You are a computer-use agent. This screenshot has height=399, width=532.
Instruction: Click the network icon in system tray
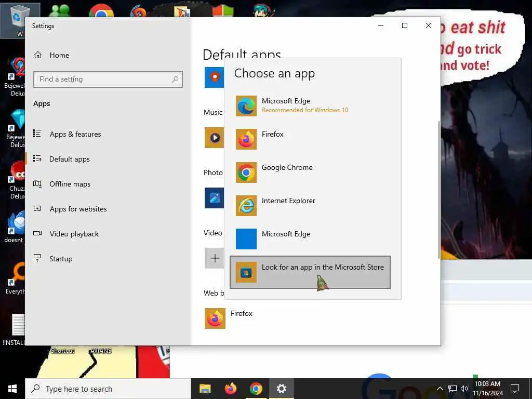(x=453, y=389)
